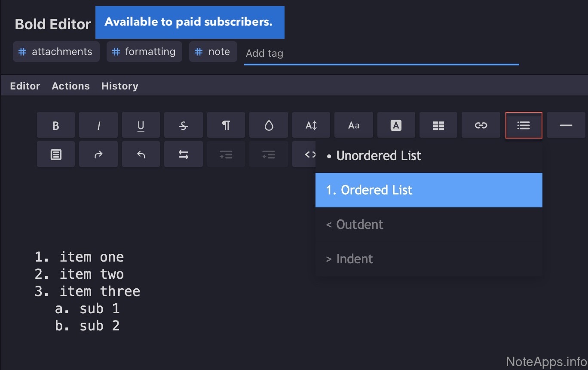Toggle bold formatting button
Screen dimensions: 588x370
coord(56,125)
